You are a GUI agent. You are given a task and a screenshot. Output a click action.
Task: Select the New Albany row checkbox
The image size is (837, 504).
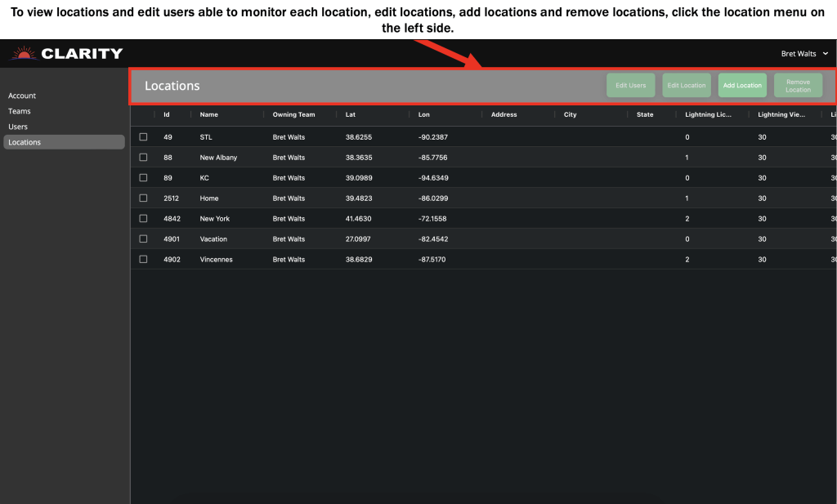143,158
